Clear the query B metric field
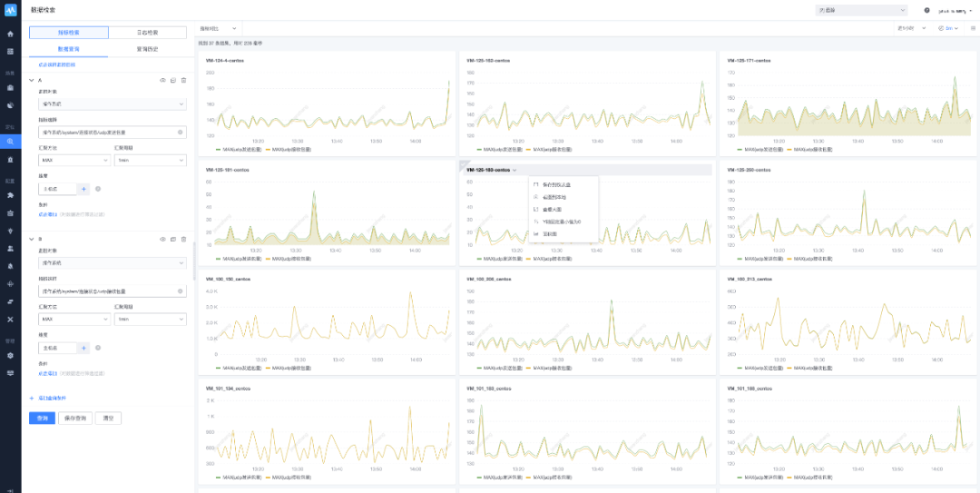The width and height of the screenshot is (980, 493). [x=180, y=291]
